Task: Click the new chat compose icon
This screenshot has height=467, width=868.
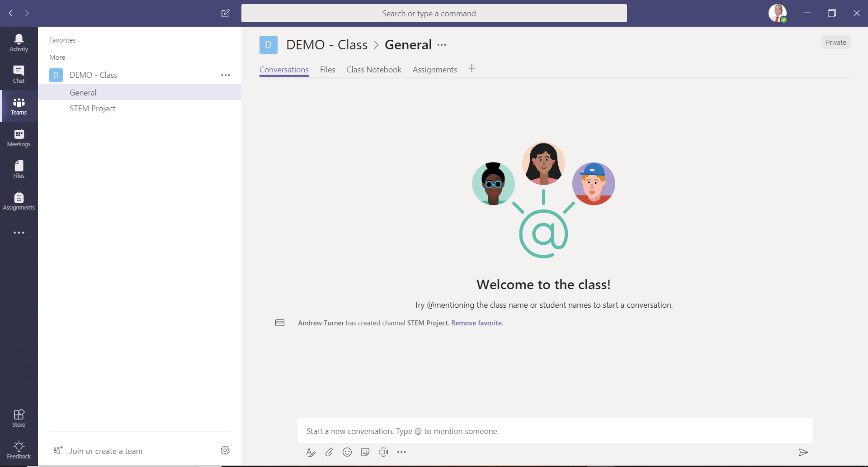Action: coord(225,13)
